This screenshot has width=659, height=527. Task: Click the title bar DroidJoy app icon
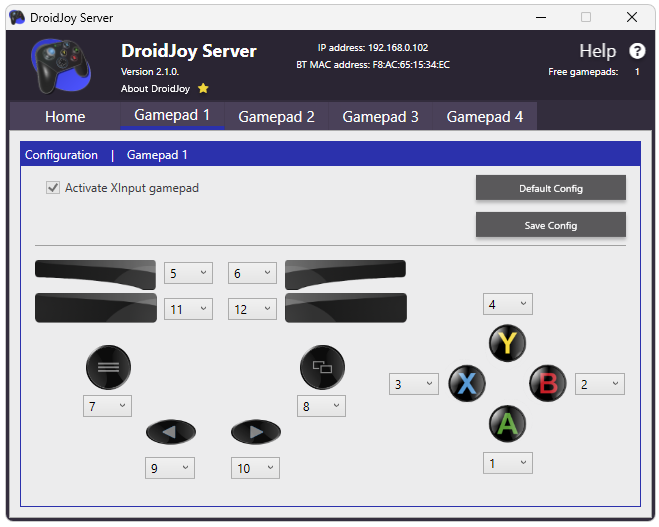tap(17, 17)
